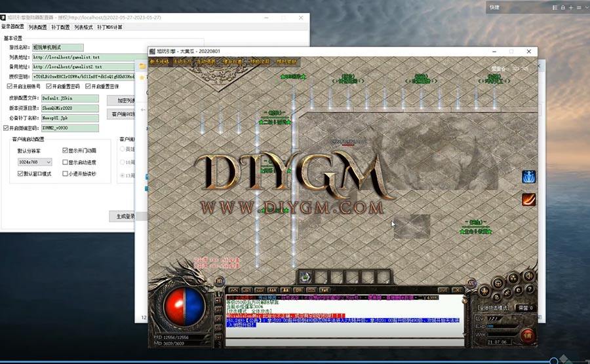590x364 pixels.
Task: Uncheck the 显示开门动画 checkbox
Action: point(65,151)
